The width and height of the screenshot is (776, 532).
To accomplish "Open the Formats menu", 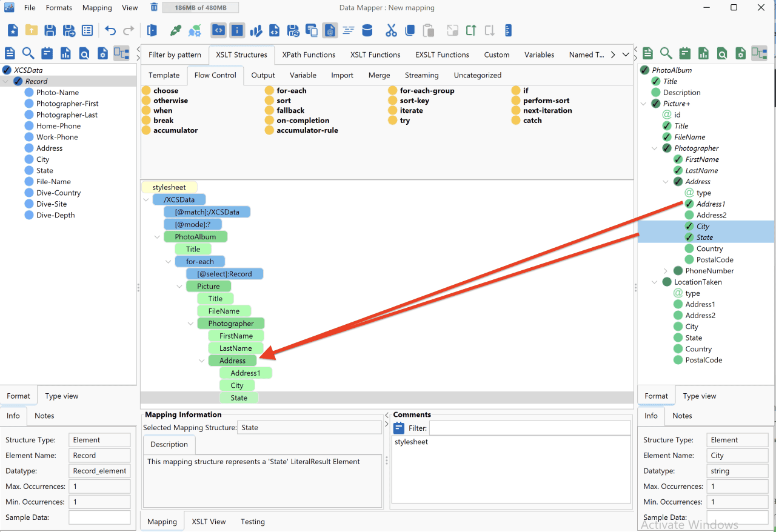I will click(x=59, y=8).
